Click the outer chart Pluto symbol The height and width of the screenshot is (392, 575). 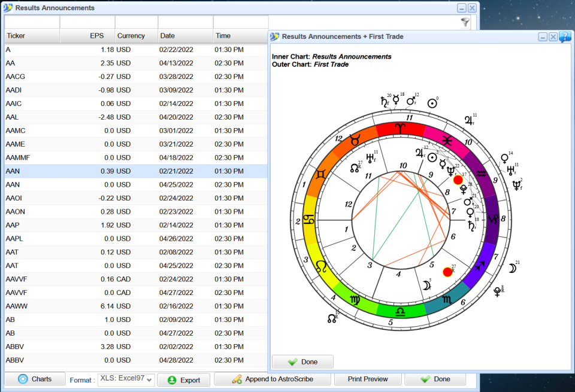pos(498,292)
